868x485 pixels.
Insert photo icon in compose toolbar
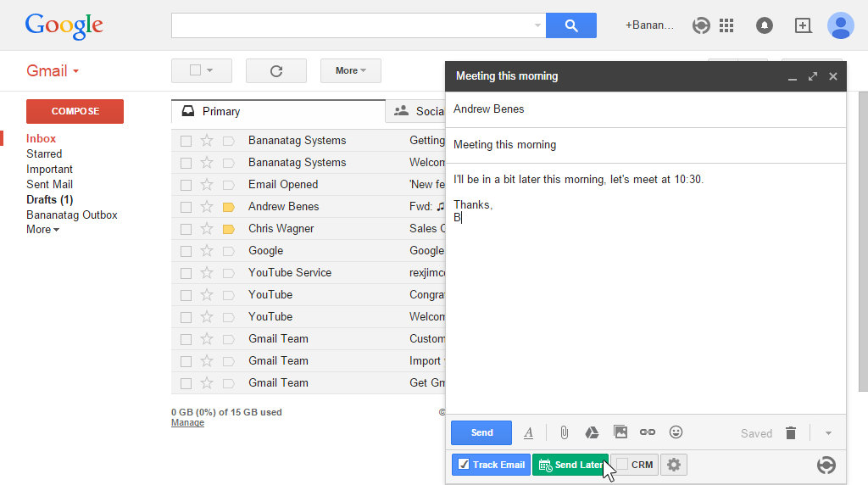[620, 432]
